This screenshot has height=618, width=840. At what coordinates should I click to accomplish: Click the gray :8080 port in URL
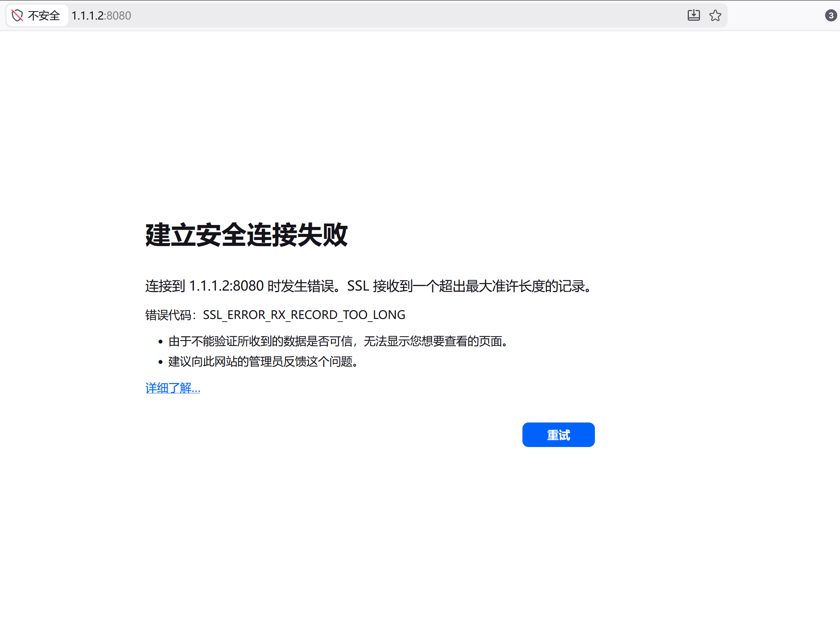click(x=119, y=16)
